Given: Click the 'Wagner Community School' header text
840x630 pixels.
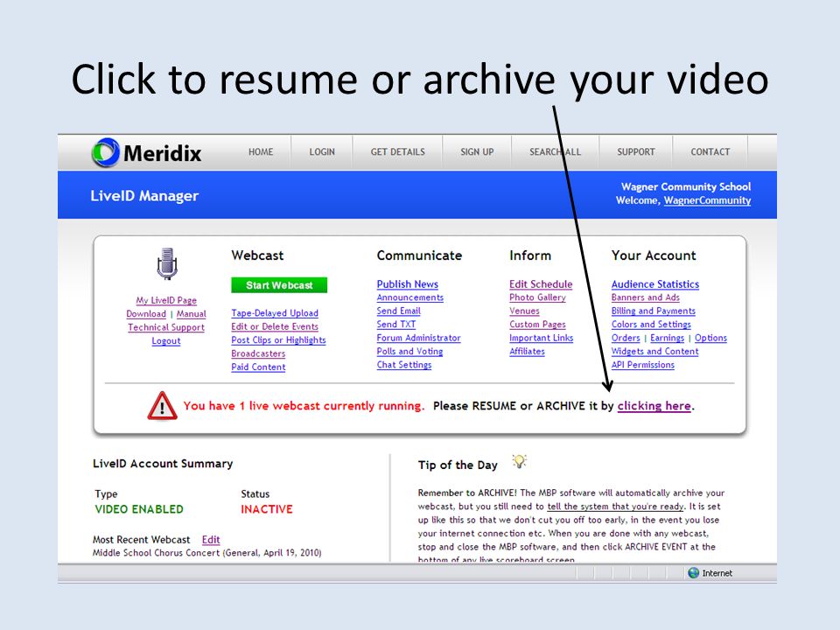Looking at the screenshot, I should coord(686,186).
